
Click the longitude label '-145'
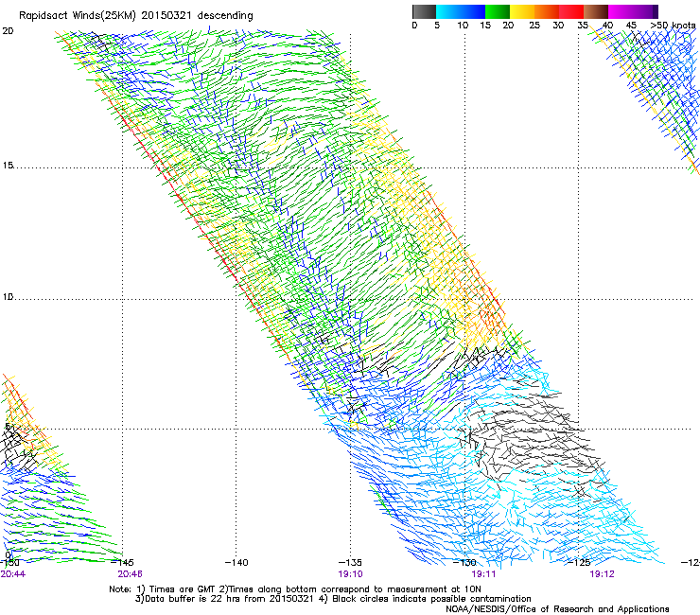122,562
